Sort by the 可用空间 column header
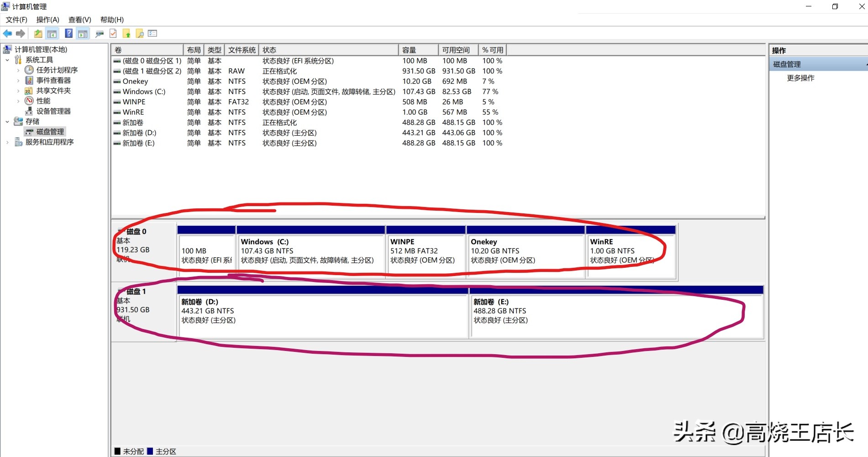The height and width of the screenshot is (457, 868). pyautogui.click(x=458, y=50)
